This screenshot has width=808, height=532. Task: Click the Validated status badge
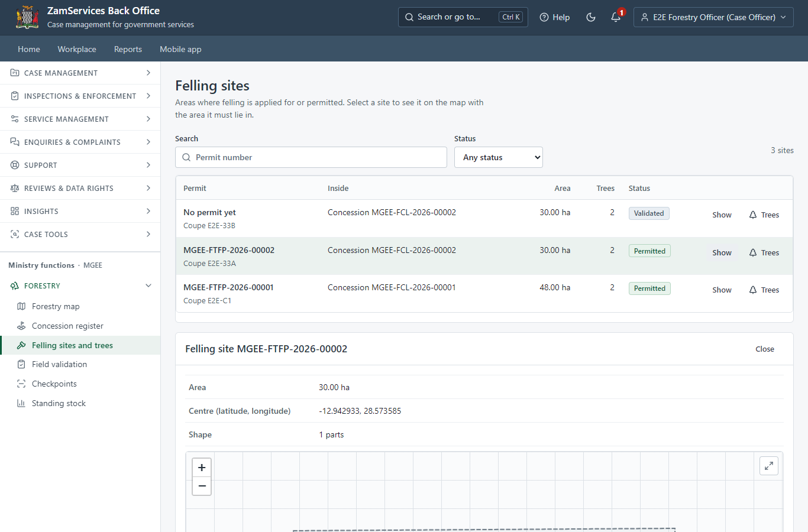coord(649,213)
